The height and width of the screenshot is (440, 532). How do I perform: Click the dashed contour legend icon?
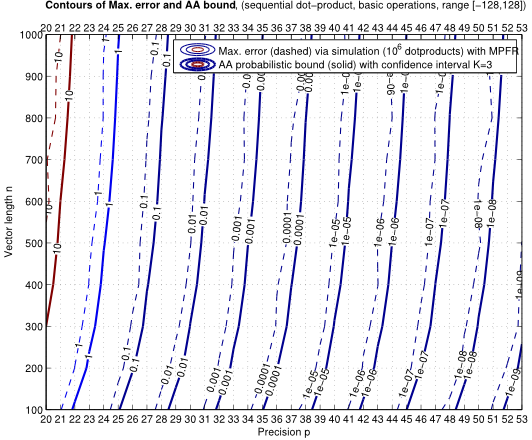pyautogui.click(x=198, y=50)
